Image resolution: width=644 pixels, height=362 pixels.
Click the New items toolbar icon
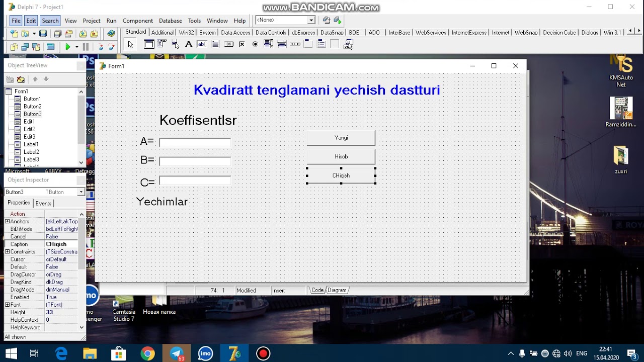14,34
